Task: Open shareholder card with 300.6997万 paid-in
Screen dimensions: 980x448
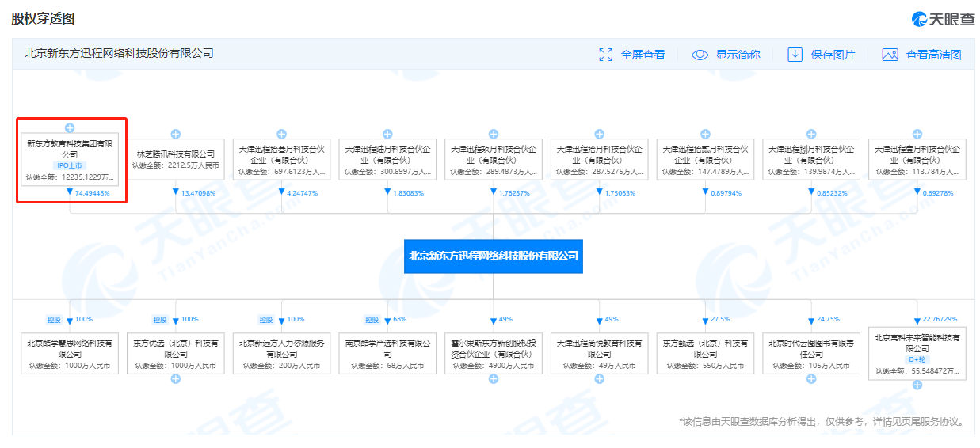Action: tap(387, 159)
